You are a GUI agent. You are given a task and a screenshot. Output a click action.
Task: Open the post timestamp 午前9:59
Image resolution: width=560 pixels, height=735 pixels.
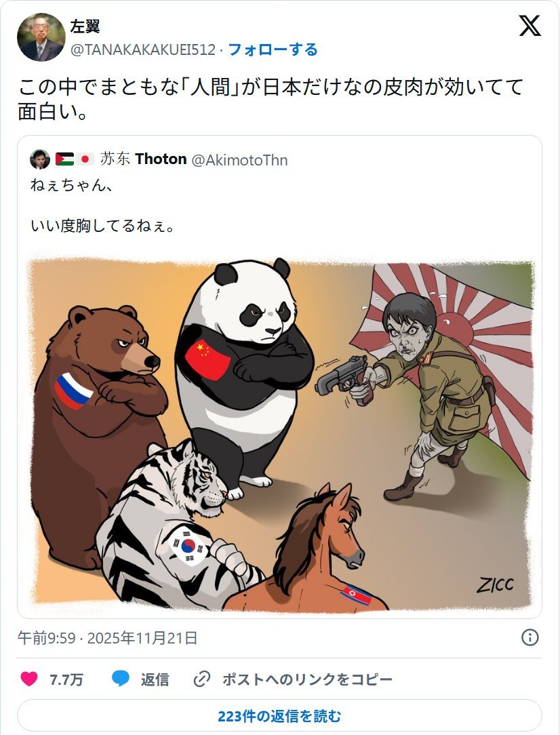pyautogui.click(x=46, y=638)
